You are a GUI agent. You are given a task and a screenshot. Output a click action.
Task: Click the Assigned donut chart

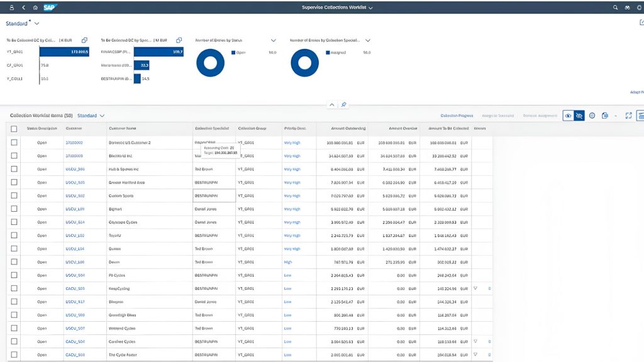305,63
